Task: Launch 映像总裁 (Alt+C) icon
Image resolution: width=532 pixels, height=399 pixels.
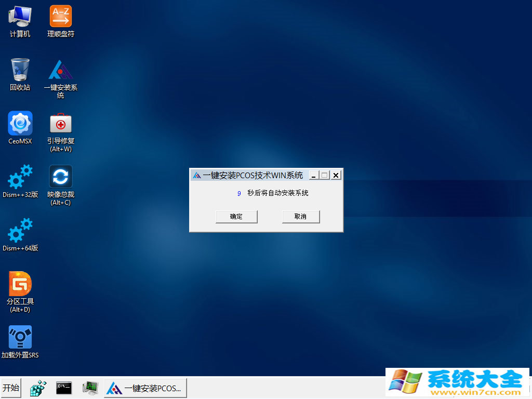Action: 60,177
